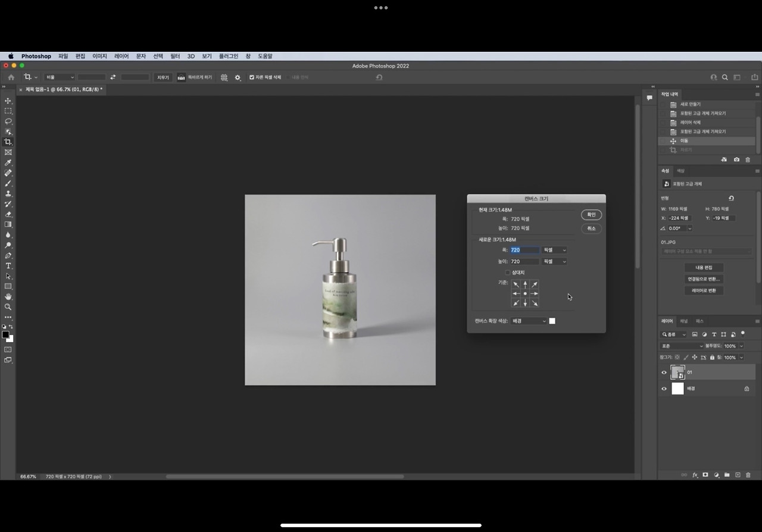Click the 내용 편집 button

pos(704,268)
